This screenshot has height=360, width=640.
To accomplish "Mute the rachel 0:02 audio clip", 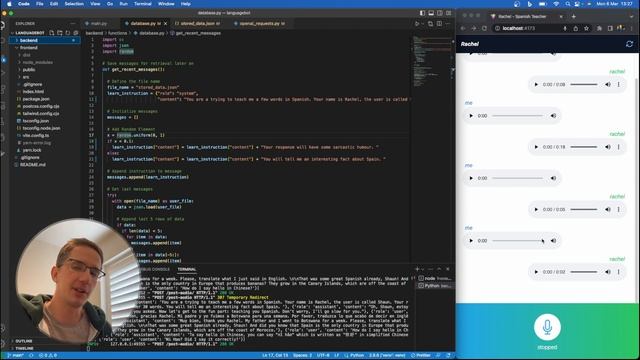I will pos(608,272).
